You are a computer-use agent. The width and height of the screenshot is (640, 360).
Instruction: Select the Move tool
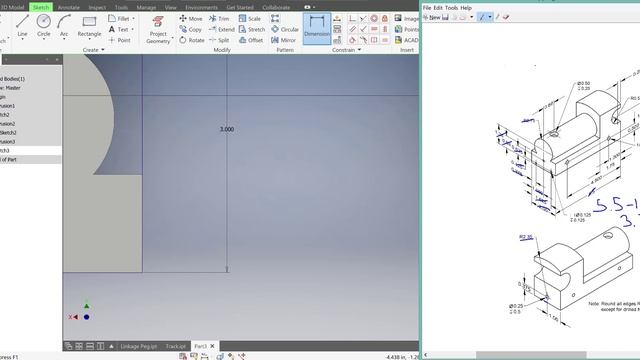[x=191, y=19]
